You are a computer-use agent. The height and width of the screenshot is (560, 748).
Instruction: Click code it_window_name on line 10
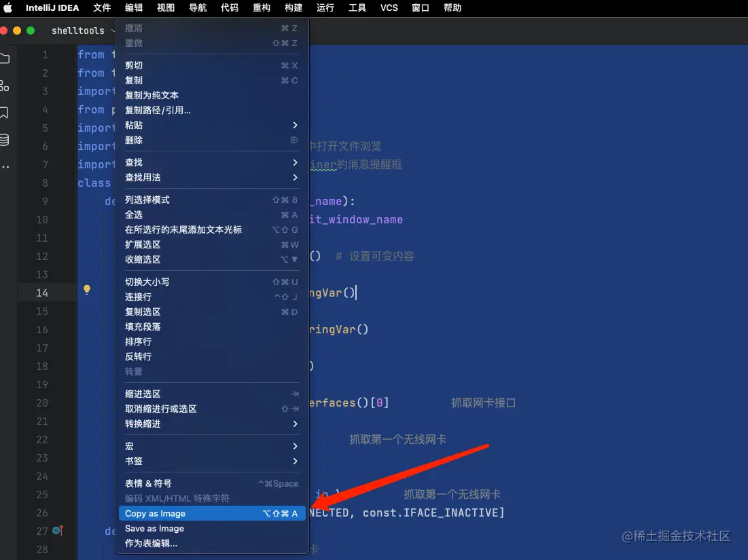356,220
